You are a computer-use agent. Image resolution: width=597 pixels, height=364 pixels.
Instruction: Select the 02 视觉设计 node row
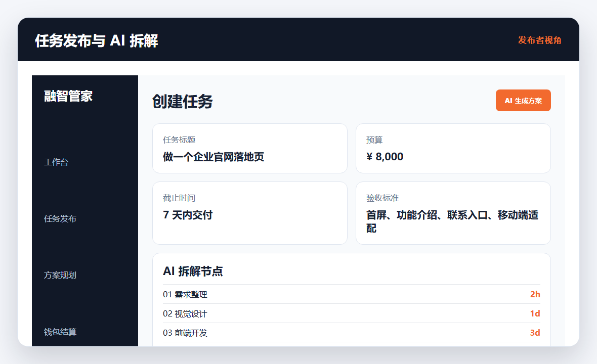(x=352, y=313)
